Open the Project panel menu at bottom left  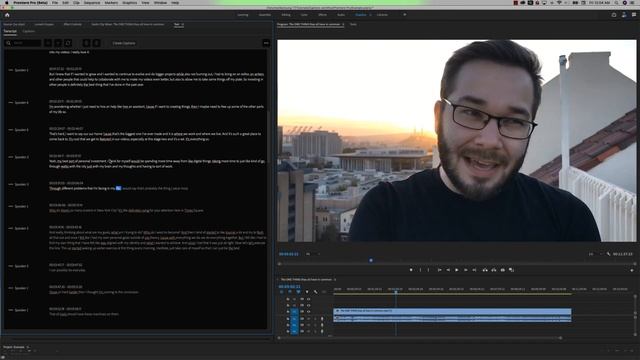pos(28,347)
